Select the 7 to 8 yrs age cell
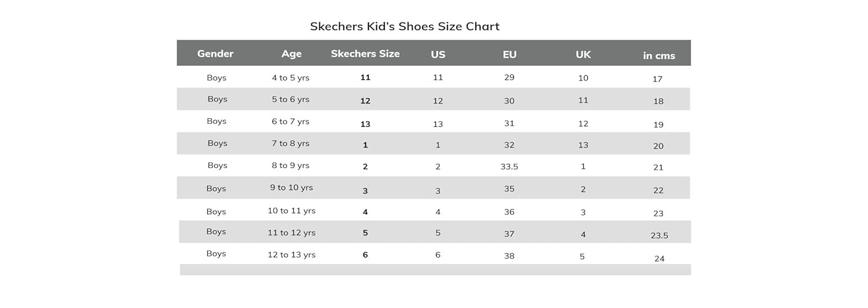The height and width of the screenshot is (308, 868). pyautogui.click(x=290, y=144)
